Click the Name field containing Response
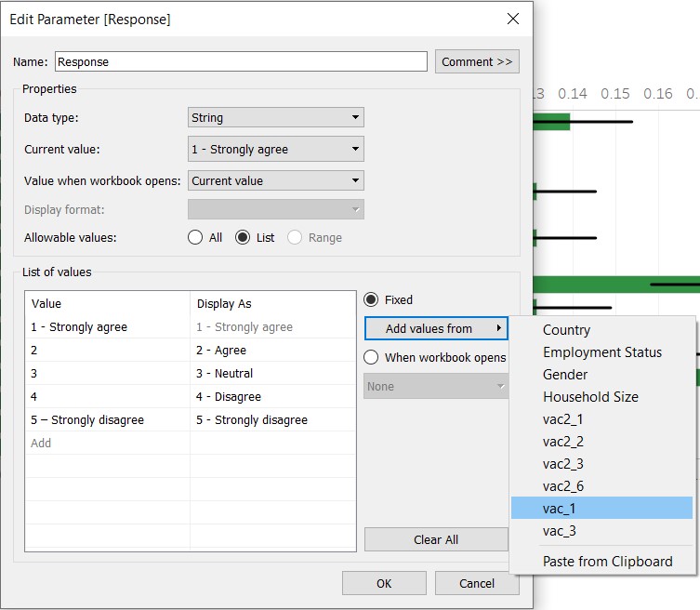 pyautogui.click(x=241, y=61)
